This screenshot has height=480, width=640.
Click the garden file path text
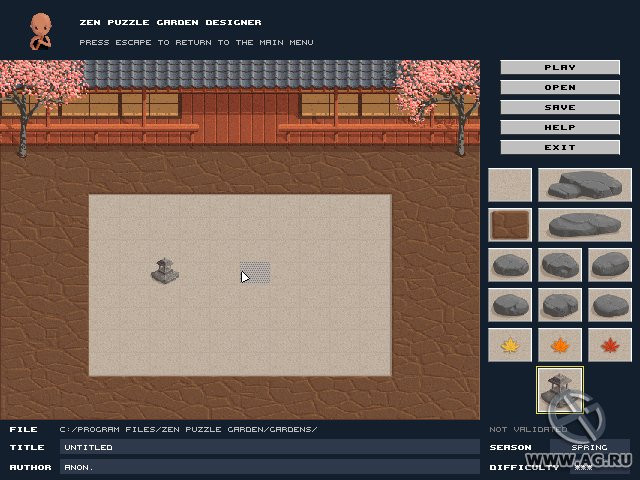pyautogui.click(x=188, y=429)
